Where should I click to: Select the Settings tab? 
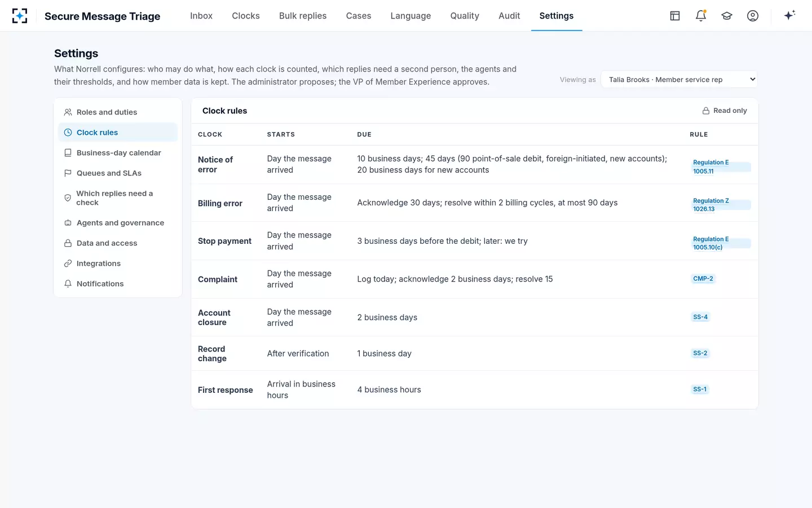point(557,16)
